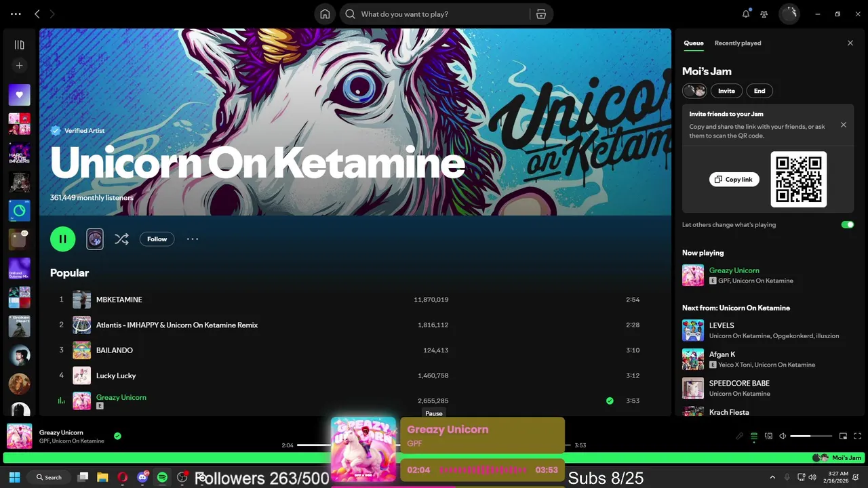Open OBS Studio from taskbar
Viewport: 868px width, 488px height.
pos(182,477)
